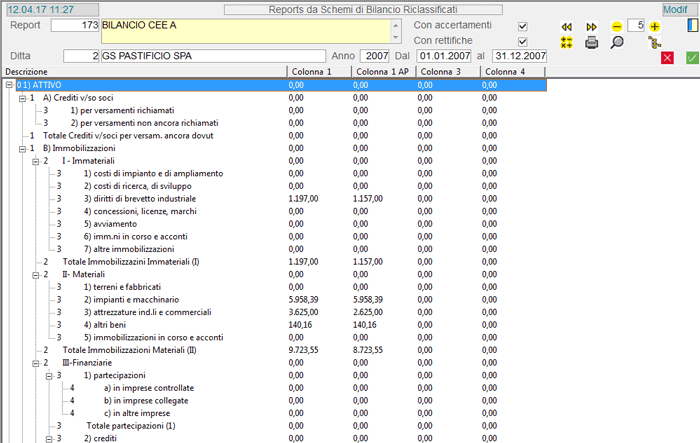
Task: Select 7) altre immobilizzazioni row
Action: point(129,249)
